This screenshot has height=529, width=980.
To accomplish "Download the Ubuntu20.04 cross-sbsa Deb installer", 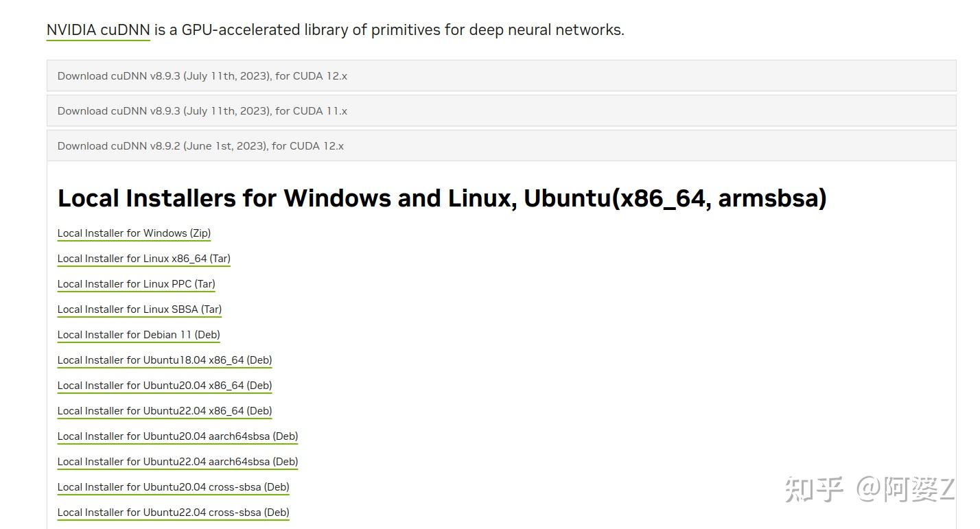I will point(173,486).
